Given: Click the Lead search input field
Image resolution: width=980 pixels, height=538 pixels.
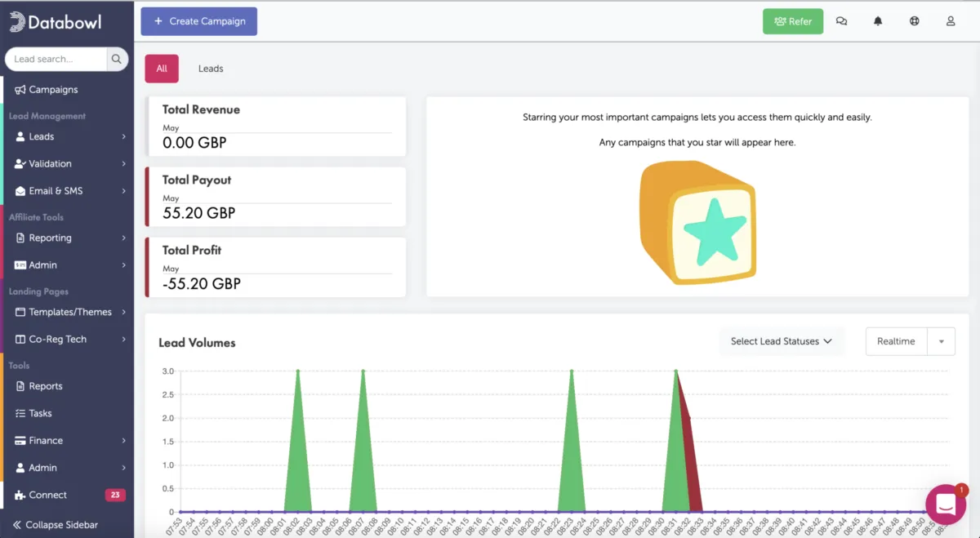Looking at the screenshot, I should (x=56, y=59).
